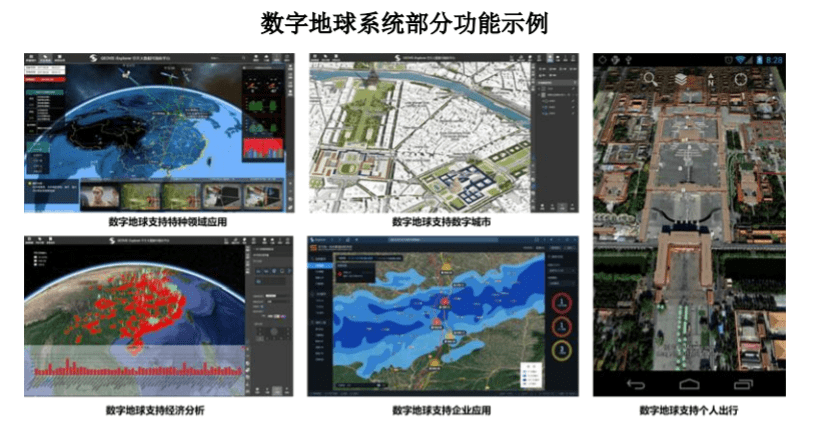This screenshot has width=816, height=436.
Task: Click the red circular gauge in enterprise app
Action: [x=561, y=303]
